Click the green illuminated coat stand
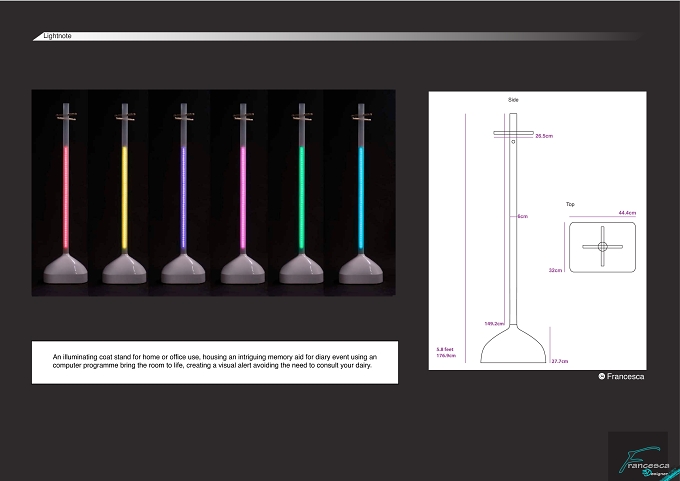The height and width of the screenshot is (481, 680). point(301,193)
